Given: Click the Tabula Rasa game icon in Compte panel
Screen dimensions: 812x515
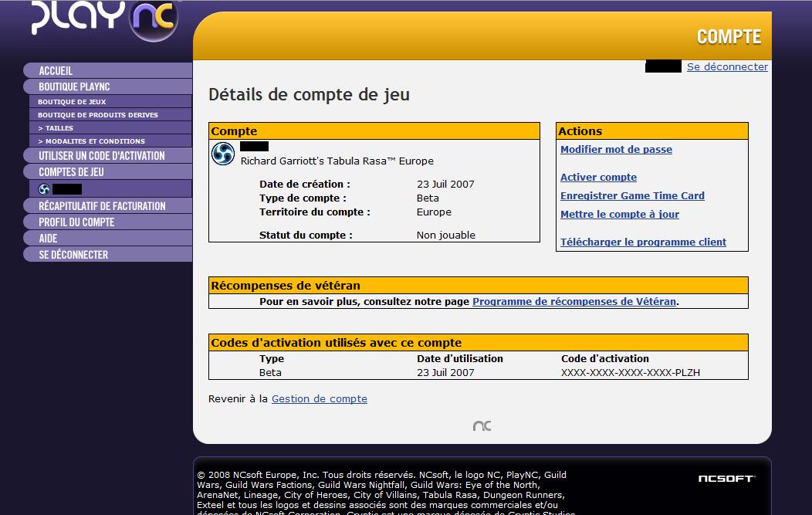Looking at the screenshot, I should (223, 154).
